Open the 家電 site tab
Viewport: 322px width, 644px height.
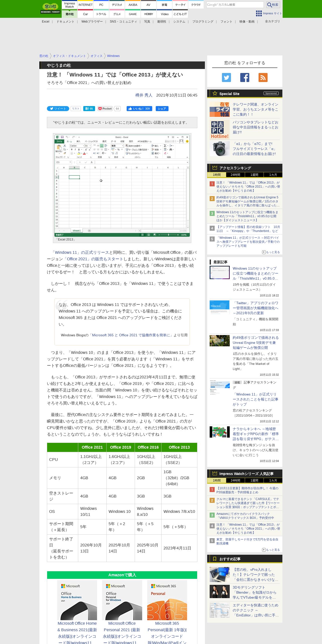point(165,5)
